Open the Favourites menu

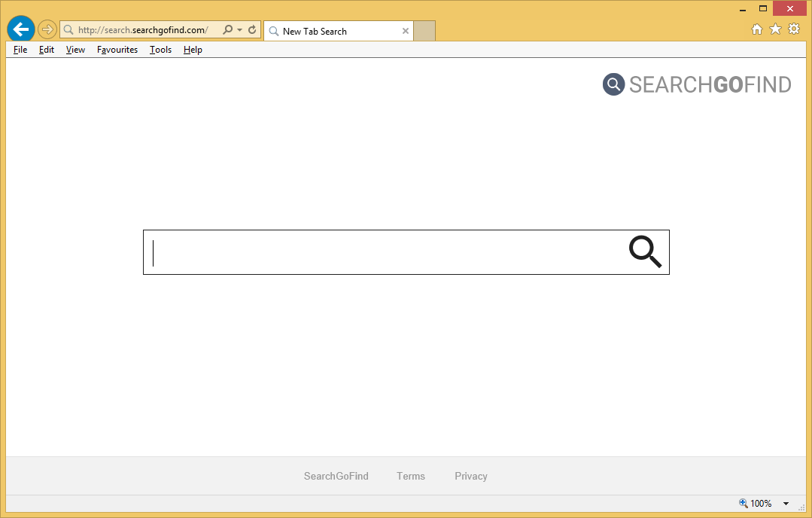117,50
